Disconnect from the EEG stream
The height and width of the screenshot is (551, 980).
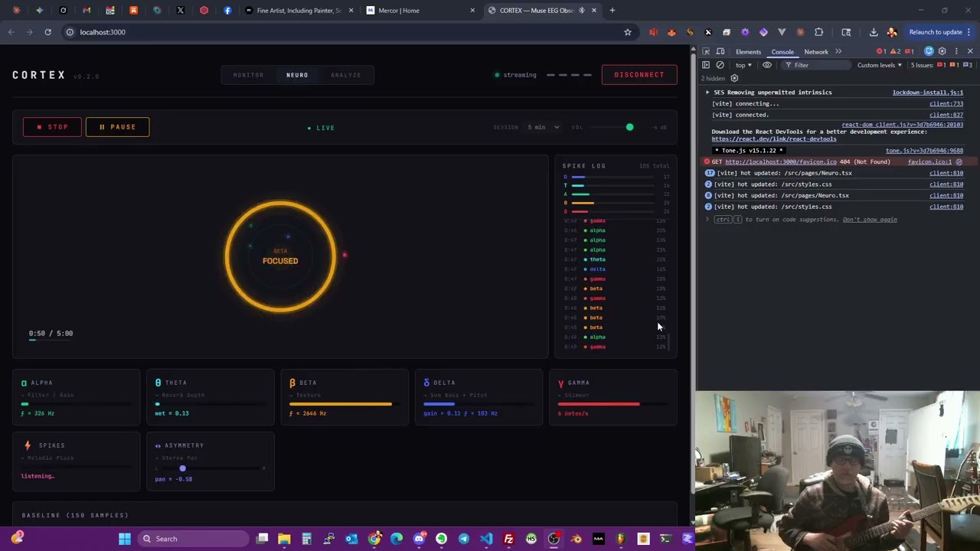pos(639,75)
